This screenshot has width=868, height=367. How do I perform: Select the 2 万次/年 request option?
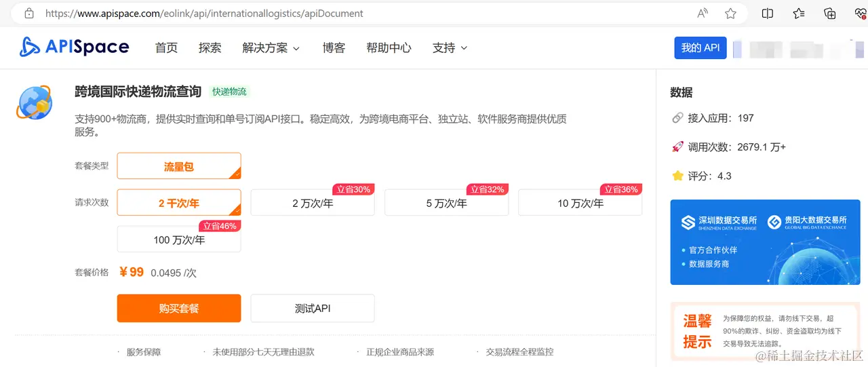[313, 203]
